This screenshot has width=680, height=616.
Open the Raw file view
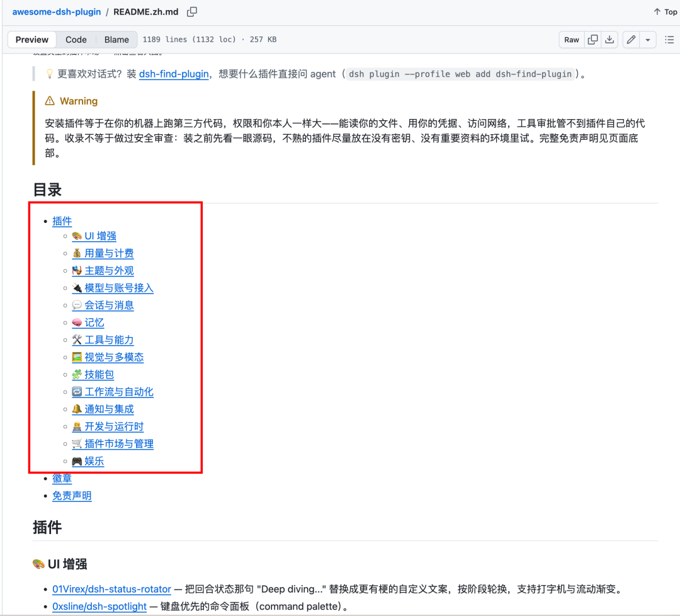click(572, 40)
